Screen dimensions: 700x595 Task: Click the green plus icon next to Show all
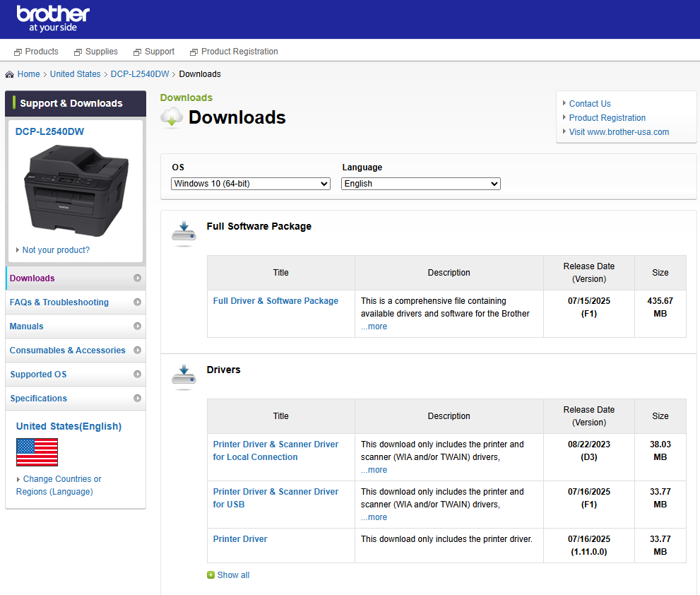click(x=210, y=575)
